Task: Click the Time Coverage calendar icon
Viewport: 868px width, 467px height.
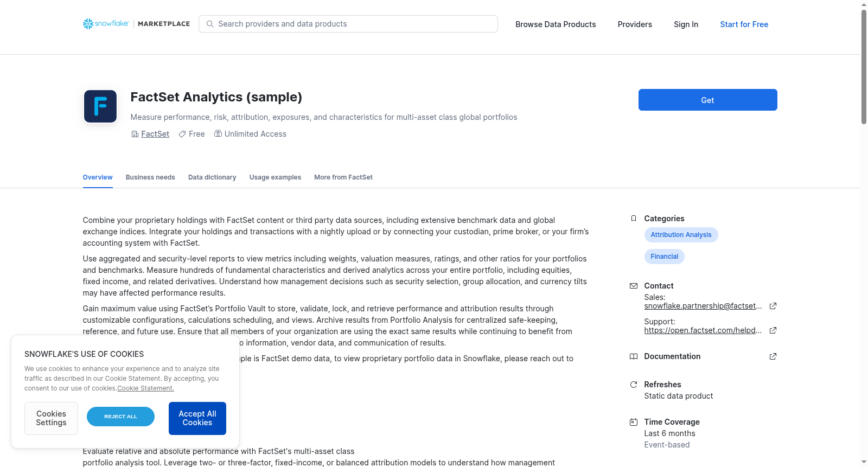Action: coord(633,422)
